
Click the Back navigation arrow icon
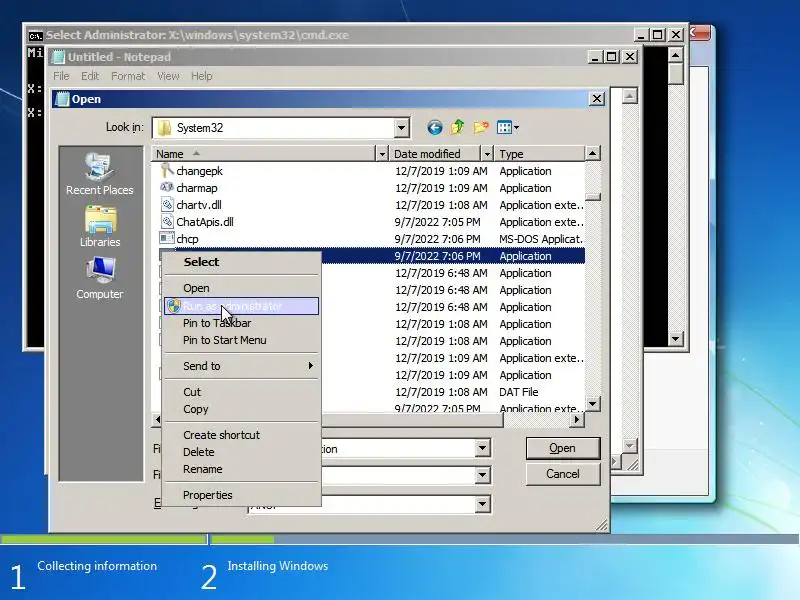(435, 128)
